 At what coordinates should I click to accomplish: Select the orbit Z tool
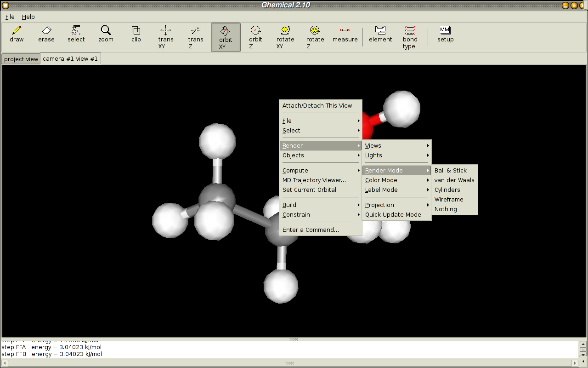255,37
